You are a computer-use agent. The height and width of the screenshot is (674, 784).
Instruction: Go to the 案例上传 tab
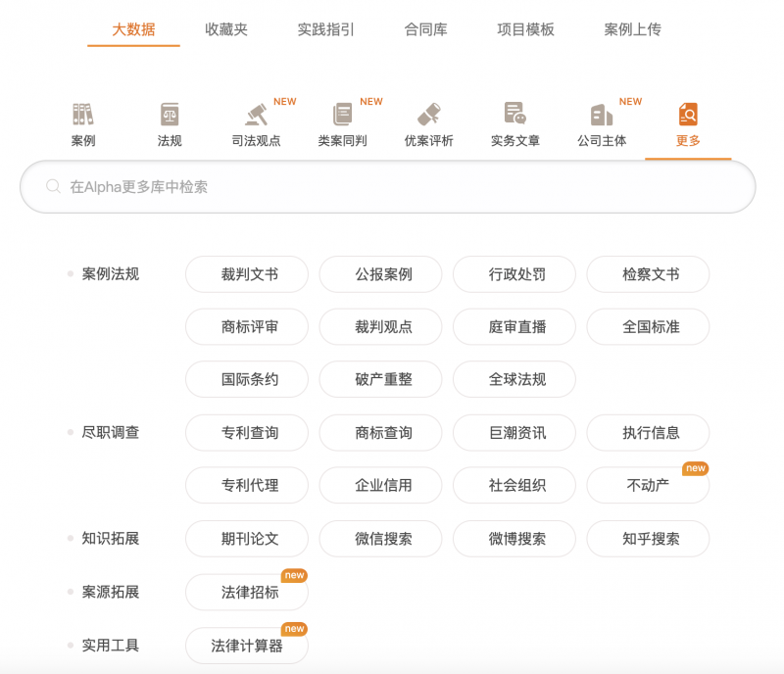click(632, 29)
